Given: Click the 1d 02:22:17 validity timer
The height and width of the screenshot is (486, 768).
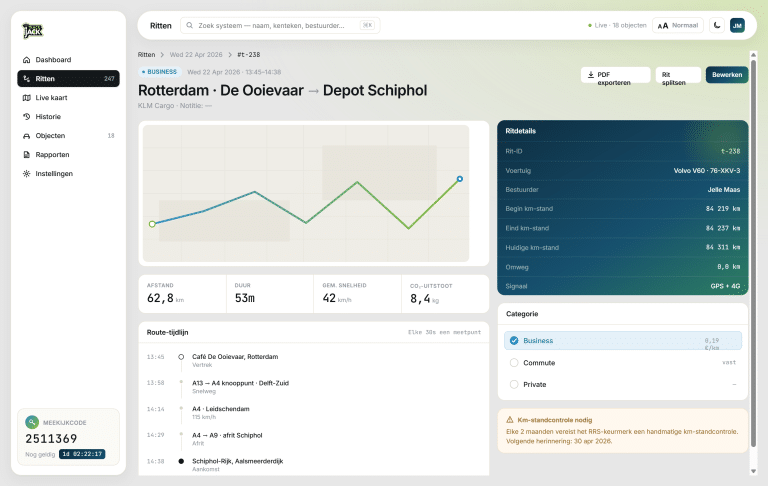Looking at the screenshot, I should [82, 454].
